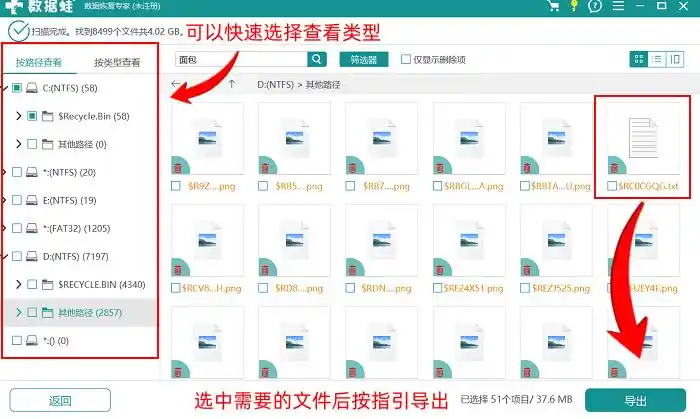Tick checkbox for E:(NTFS) (19)

(17, 200)
